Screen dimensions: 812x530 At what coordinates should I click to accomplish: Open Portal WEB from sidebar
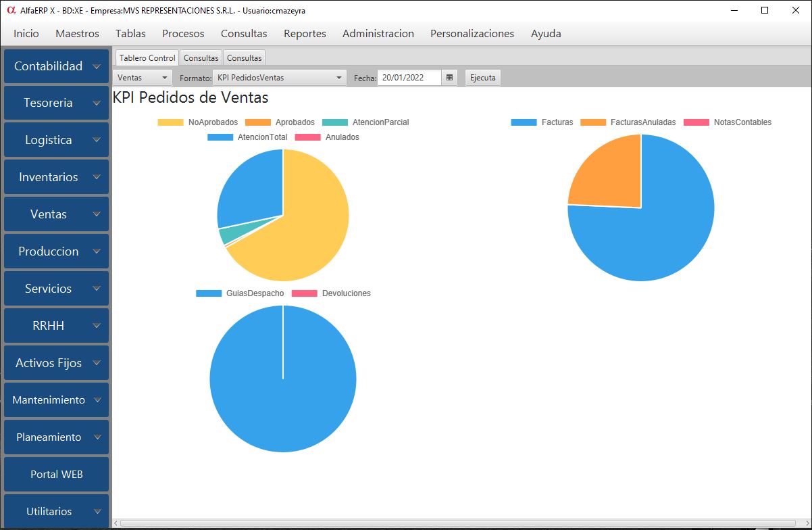coord(56,475)
